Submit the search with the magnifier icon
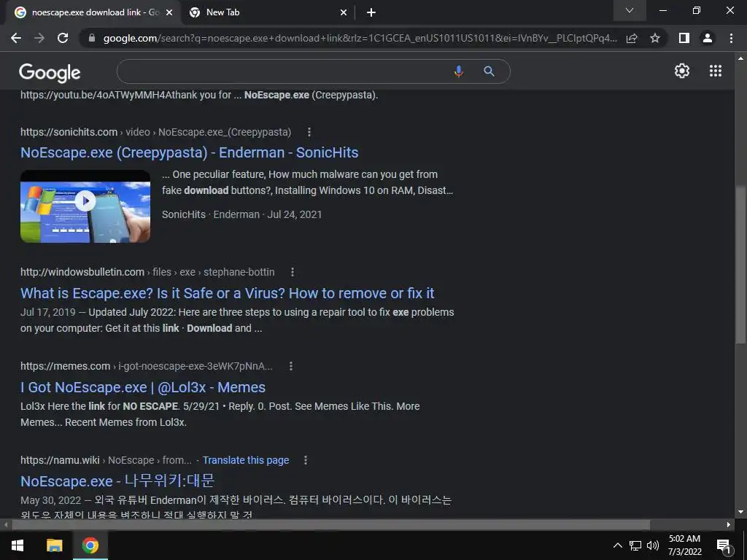Screen dimensions: 747x560 click(x=489, y=71)
